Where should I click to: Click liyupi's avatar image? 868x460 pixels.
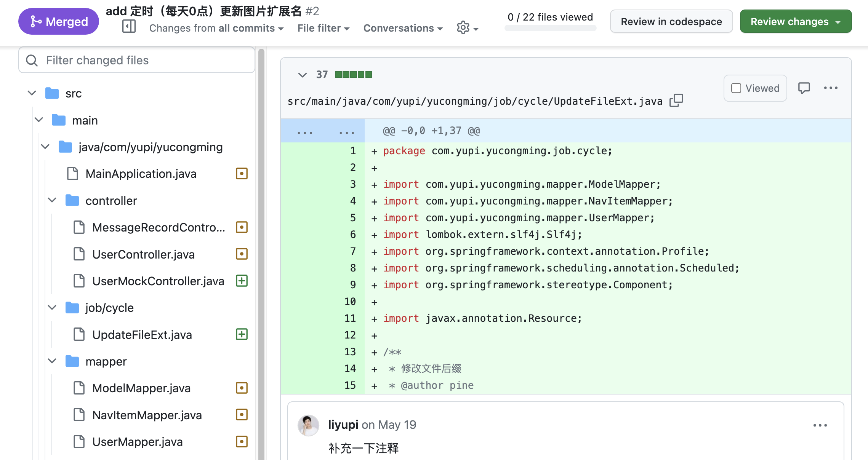(308, 425)
